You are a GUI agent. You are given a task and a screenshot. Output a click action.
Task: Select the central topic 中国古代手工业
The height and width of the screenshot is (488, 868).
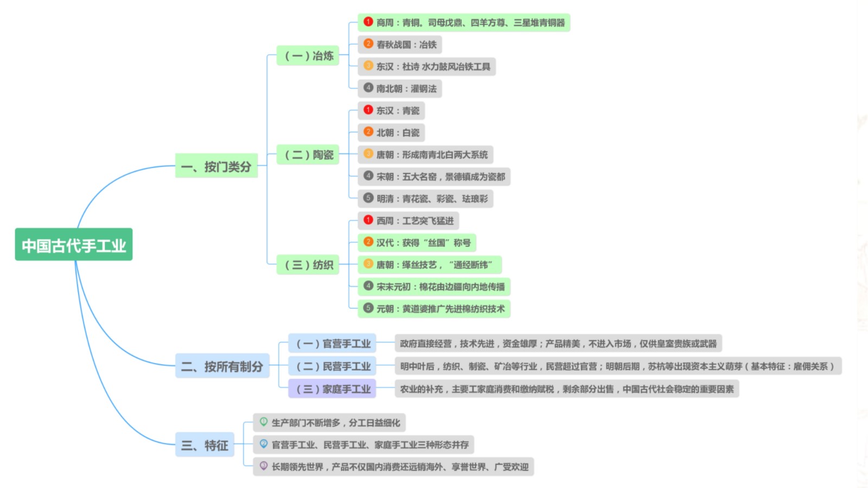pyautogui.click(x=74, y=245)
